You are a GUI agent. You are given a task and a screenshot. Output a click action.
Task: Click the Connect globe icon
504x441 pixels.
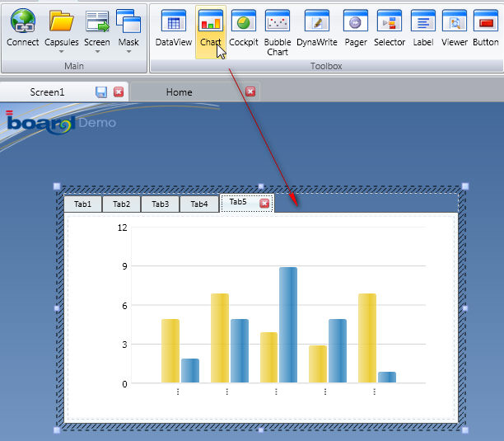point(23,21)
